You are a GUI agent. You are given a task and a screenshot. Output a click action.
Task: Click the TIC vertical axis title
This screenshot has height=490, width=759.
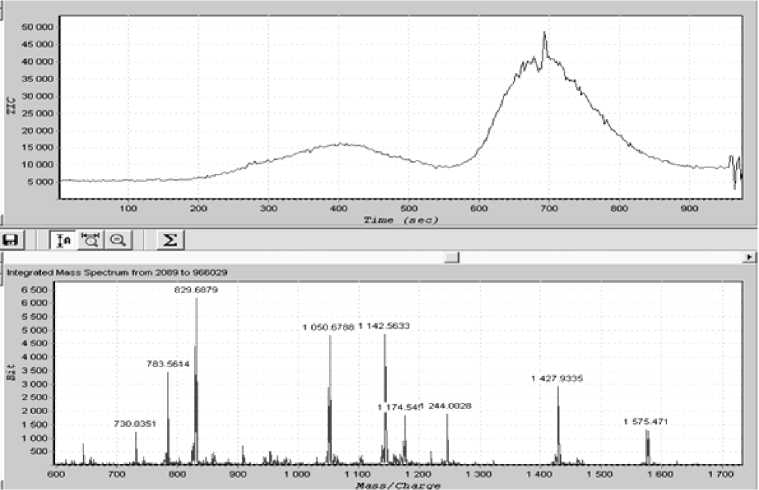11,106
